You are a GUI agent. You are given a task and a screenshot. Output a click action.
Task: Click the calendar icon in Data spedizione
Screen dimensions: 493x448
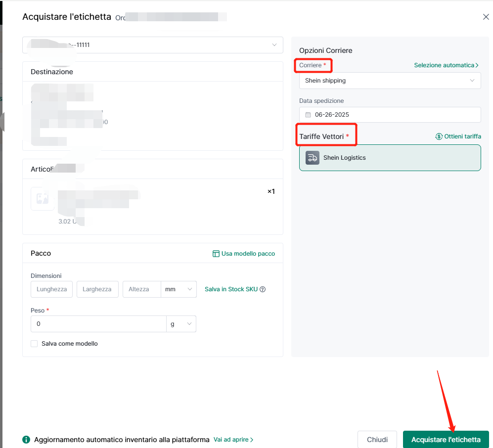coord(308,115)
